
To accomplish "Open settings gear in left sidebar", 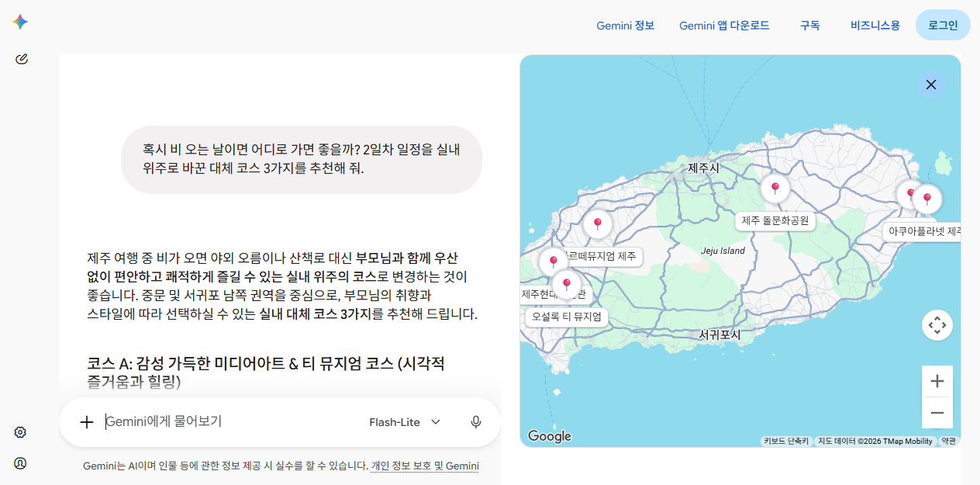I will [20, 432].
